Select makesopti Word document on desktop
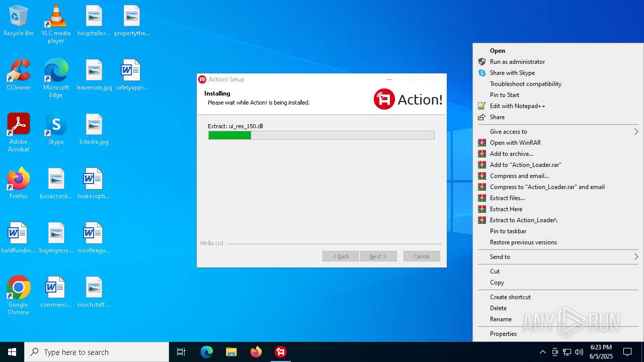This screenshot has width=644, height=362. pos(94,184)
